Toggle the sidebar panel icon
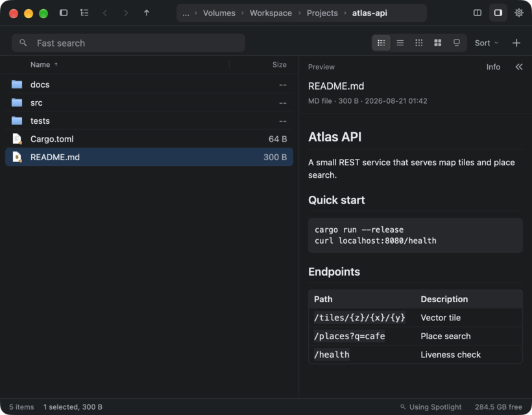Viewport: 532px width, 415px height. [64, 13]
